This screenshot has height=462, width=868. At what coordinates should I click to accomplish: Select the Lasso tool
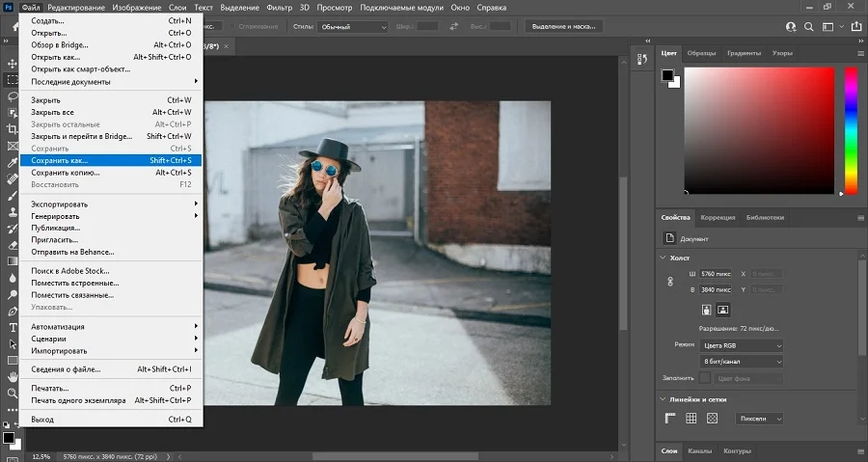coord(13,96)
